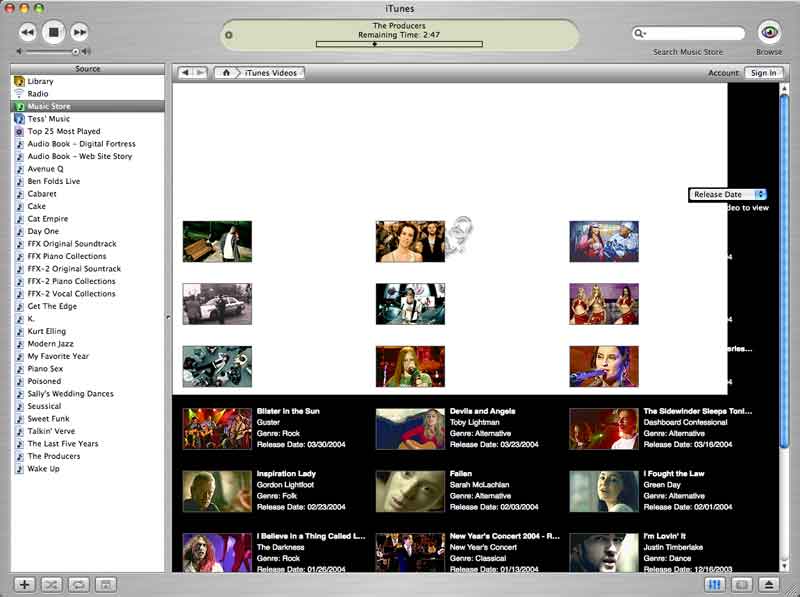800x597 pixels.
Task: Click Justin Timberlake artist link
Action: pos(673,548)
